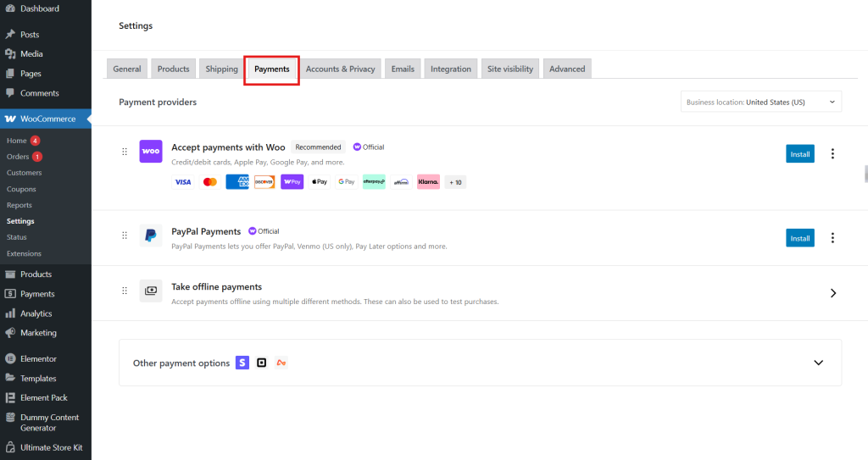Click the Google Pay icon
The width and height of the screenshot is (868, 460).
(x=347, y=182)
